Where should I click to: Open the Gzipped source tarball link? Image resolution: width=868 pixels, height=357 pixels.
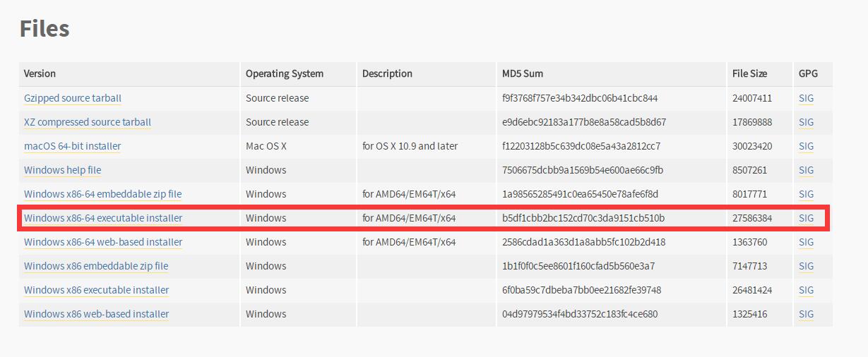[x=73, y=98]
